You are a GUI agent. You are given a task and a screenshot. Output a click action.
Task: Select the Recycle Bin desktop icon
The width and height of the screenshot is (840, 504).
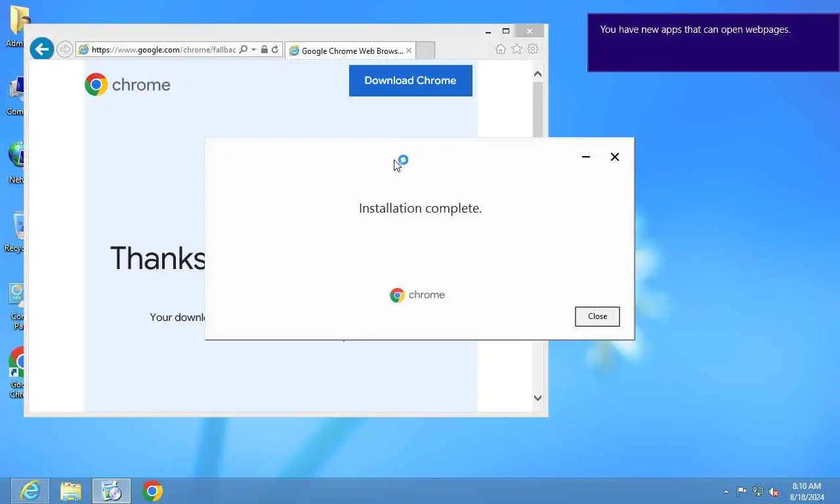coord(16,232)
